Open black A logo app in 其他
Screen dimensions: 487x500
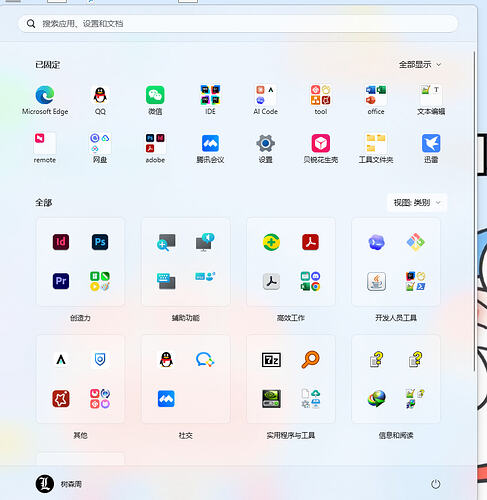click(x=61, y=360)
